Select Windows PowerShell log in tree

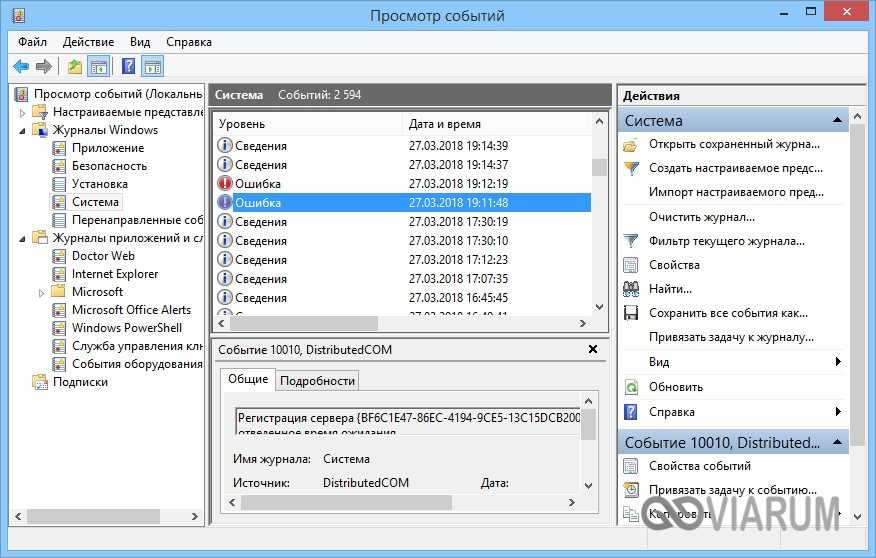(127, 328)
